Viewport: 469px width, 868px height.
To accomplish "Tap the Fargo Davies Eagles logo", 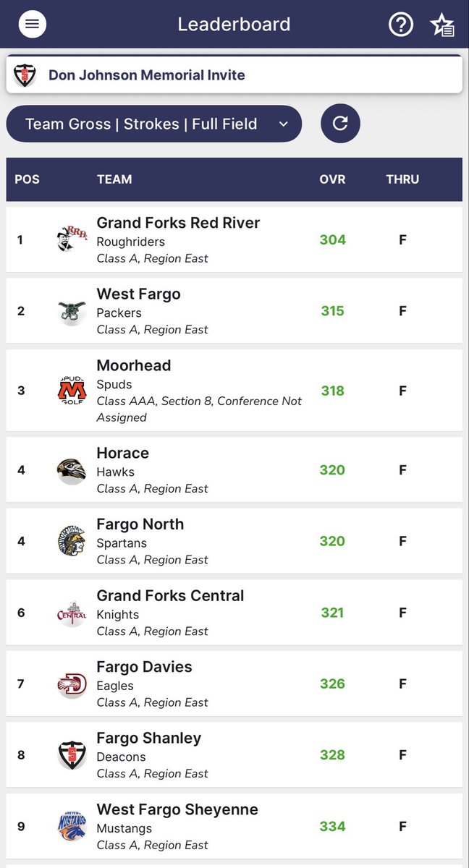I will click(72, 684).
